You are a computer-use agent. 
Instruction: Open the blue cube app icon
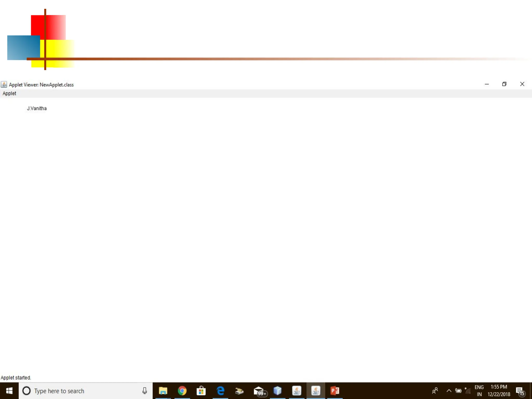click(277, 391)
